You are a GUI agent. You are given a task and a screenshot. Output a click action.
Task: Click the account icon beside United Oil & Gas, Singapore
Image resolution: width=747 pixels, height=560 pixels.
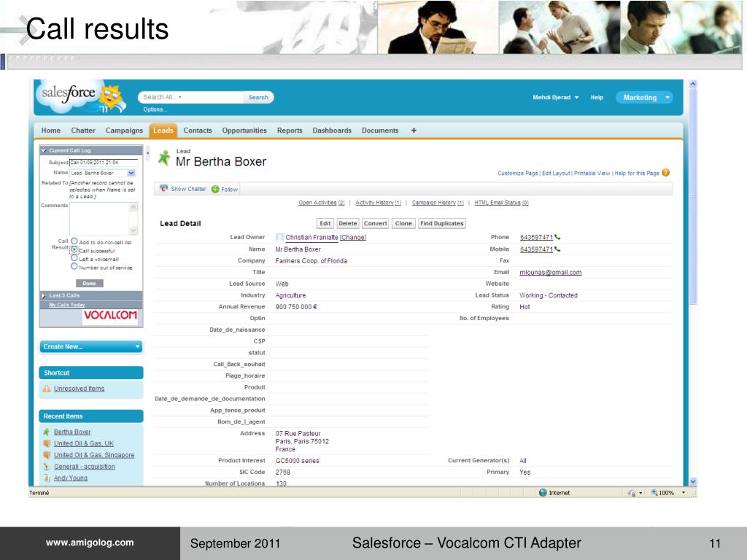(47, 455)
